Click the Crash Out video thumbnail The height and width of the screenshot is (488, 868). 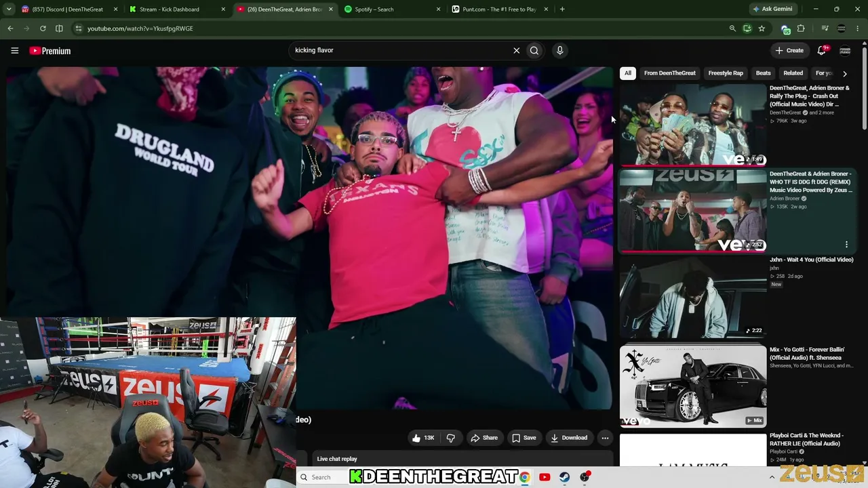692,125
